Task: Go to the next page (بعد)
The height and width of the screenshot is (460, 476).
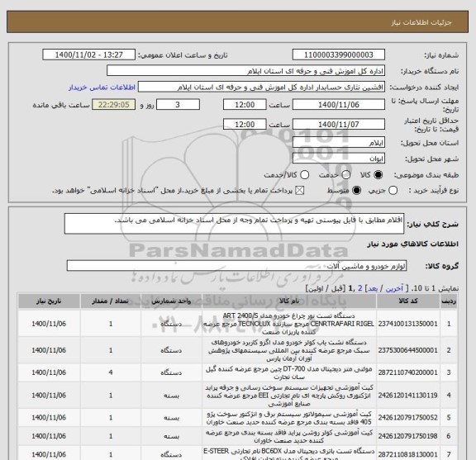Action: click(373, 288)
